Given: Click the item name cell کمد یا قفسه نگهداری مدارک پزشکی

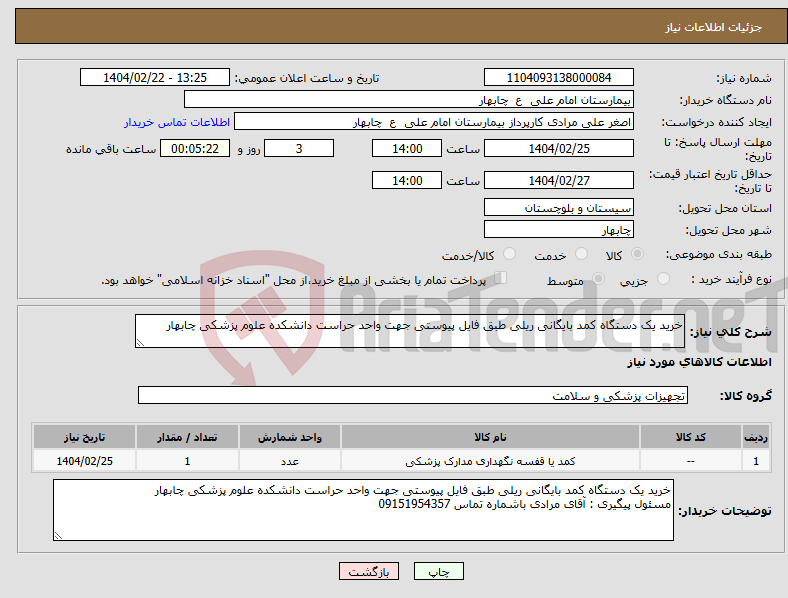Looking at the screenshot, I should (490, 461).
